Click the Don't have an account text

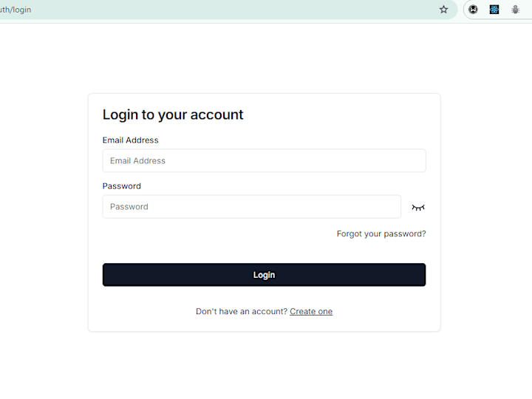point(242,312)
